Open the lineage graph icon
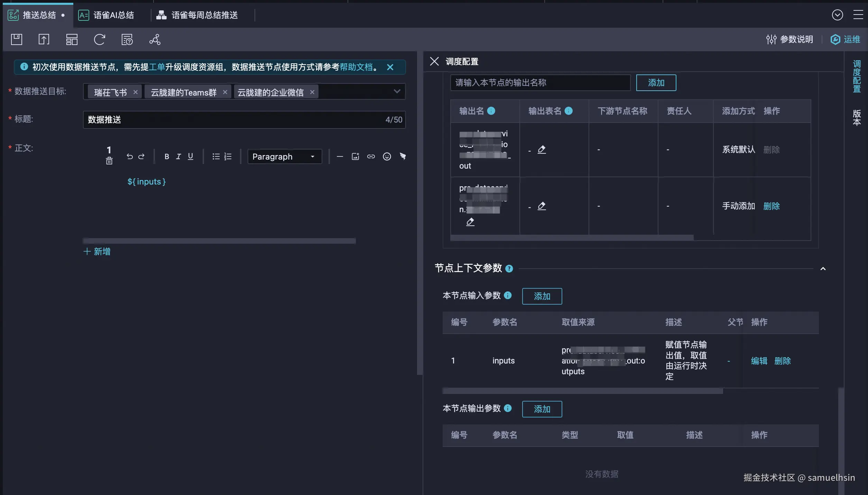Viewport: 868px width, 495px height. (155, 39)
